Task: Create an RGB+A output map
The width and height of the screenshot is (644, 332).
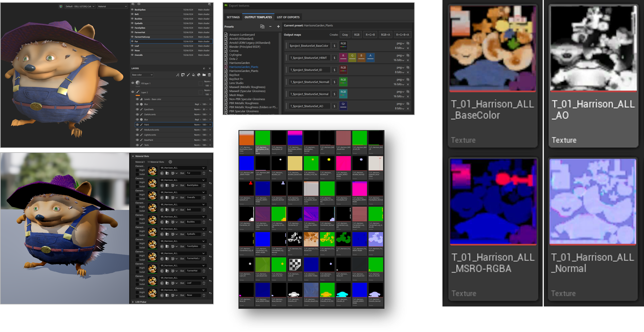Action: pyautogui.click(x=385, y=35)
